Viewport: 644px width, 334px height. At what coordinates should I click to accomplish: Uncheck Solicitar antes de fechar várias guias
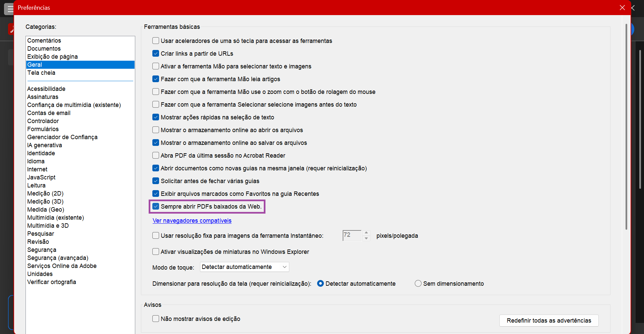coord(156,181)
